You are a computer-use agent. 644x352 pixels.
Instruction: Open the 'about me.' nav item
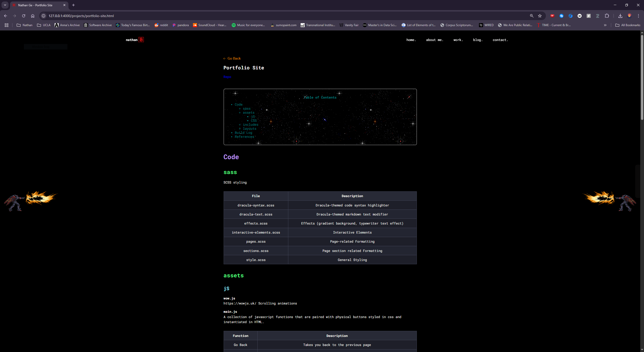[x=435, y=40]
